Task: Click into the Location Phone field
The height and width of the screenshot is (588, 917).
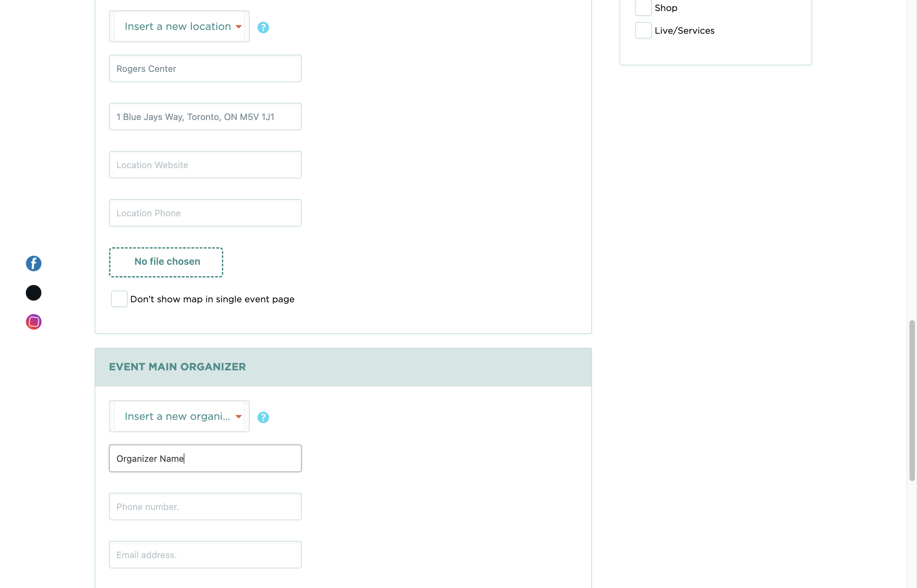Action: (x=205, y=213)
